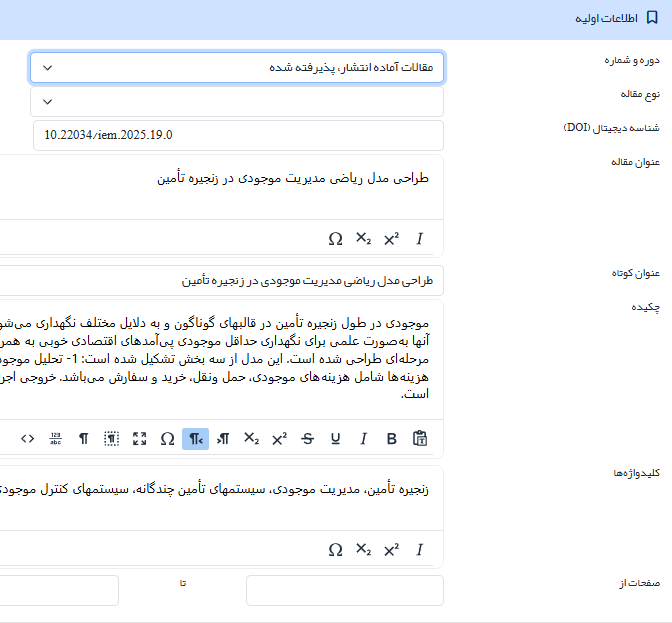
Task: Insert special character in the abstract editor
Action: pyautogui.click(x=167, y=438)
